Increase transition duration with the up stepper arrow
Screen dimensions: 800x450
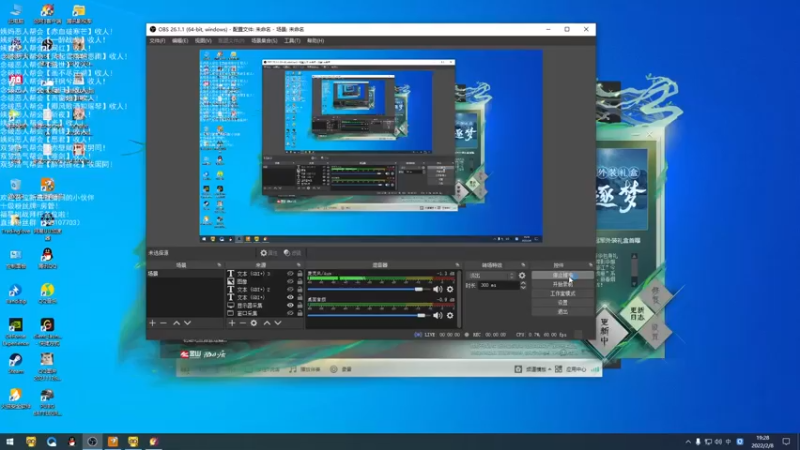pos(523,283)
